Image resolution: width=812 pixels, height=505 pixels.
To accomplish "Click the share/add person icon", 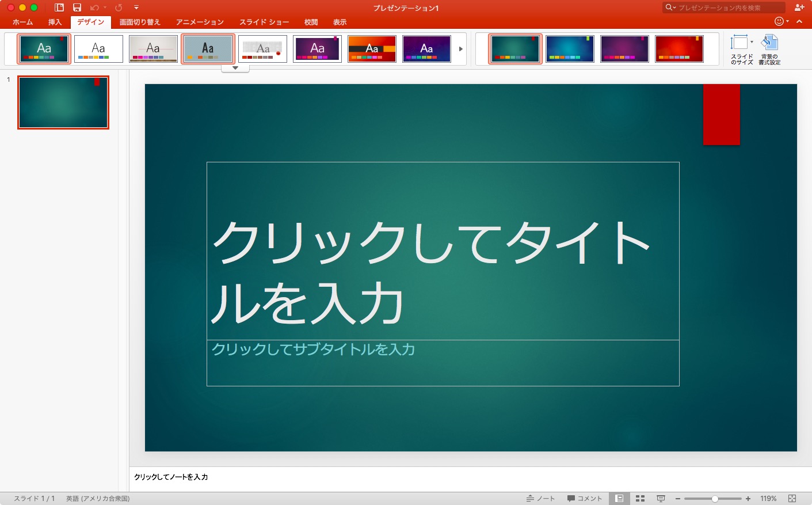I will [799, 7].
